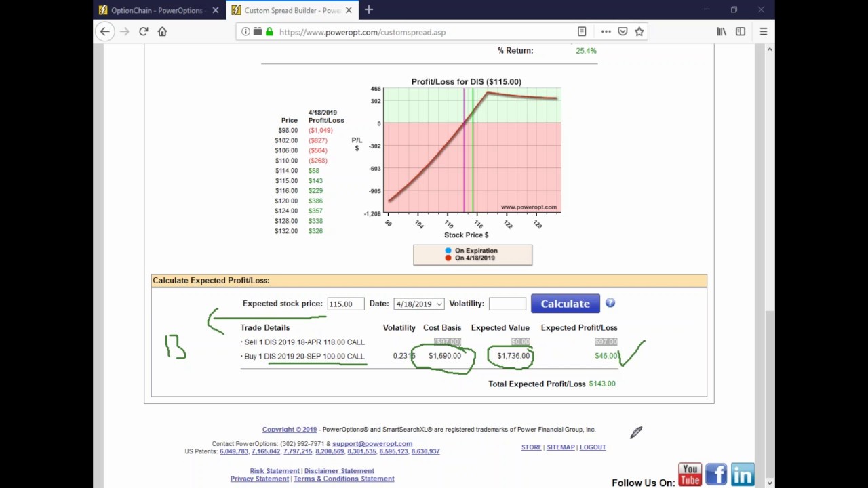Click the page scrollbar down arrow

tap(769, 483)
